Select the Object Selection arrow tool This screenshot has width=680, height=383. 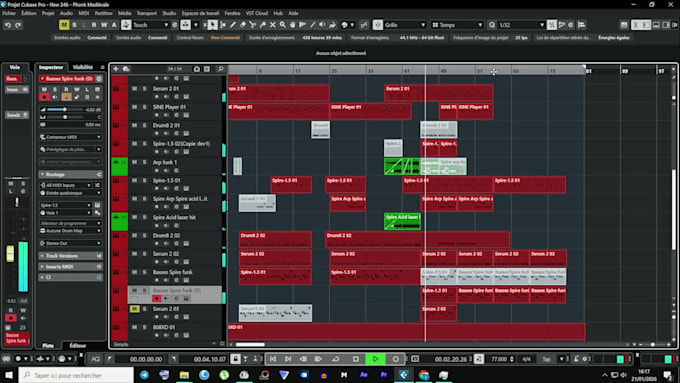click(x=212, y=25)
